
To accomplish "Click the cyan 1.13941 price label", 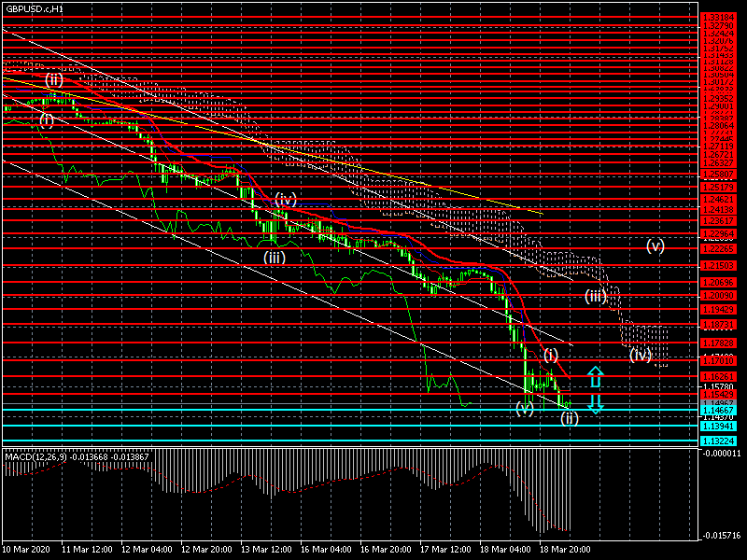I will pos(718,427).
